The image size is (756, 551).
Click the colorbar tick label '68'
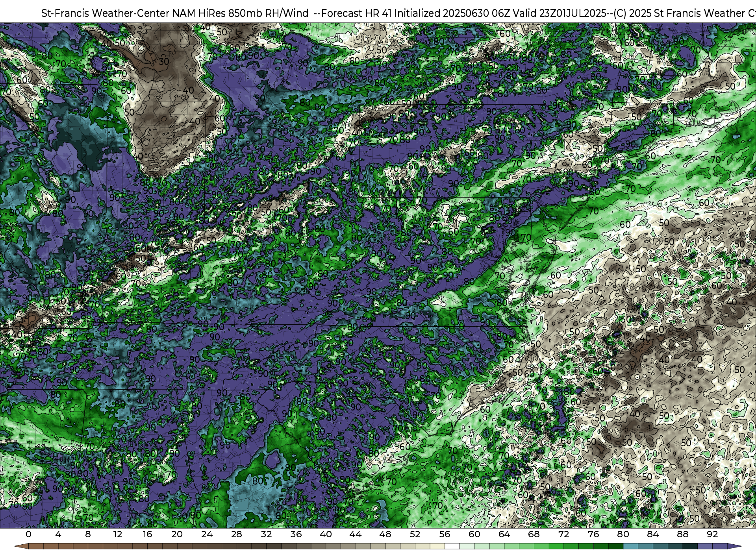tap(534, 534)
